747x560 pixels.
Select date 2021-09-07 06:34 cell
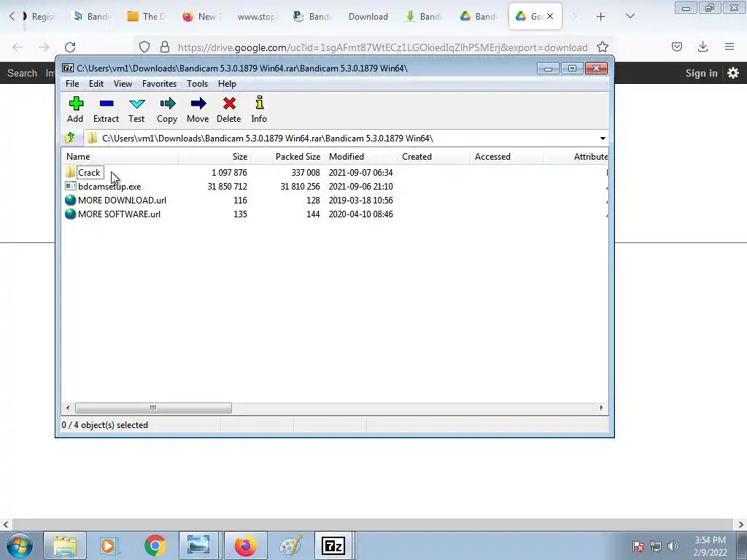tap(360, 172)
